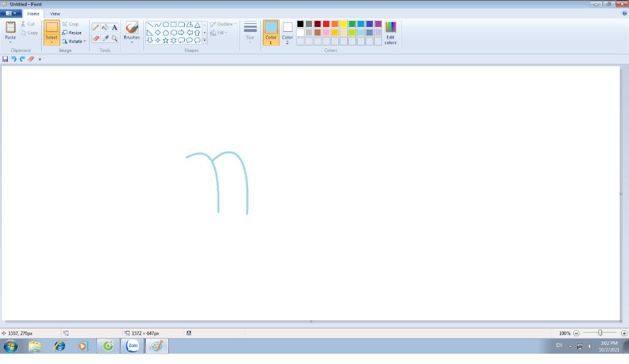Click the Cut button

point(28,24)
